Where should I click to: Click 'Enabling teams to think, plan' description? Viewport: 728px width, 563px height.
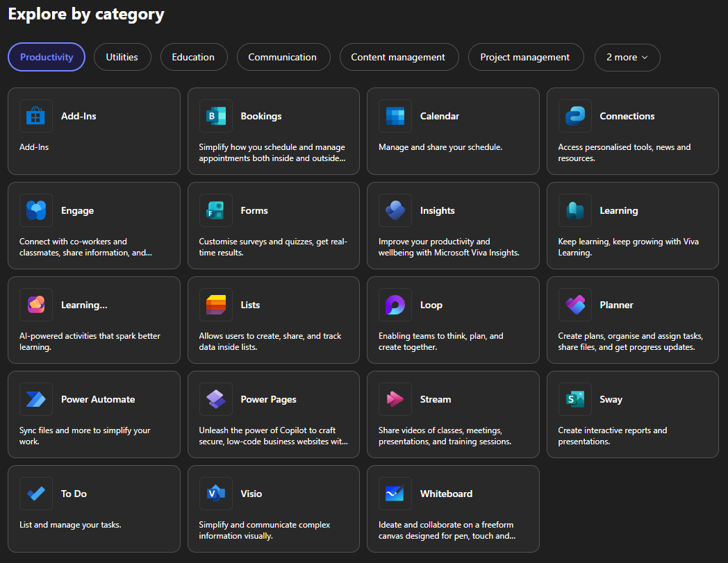[440, 341]
